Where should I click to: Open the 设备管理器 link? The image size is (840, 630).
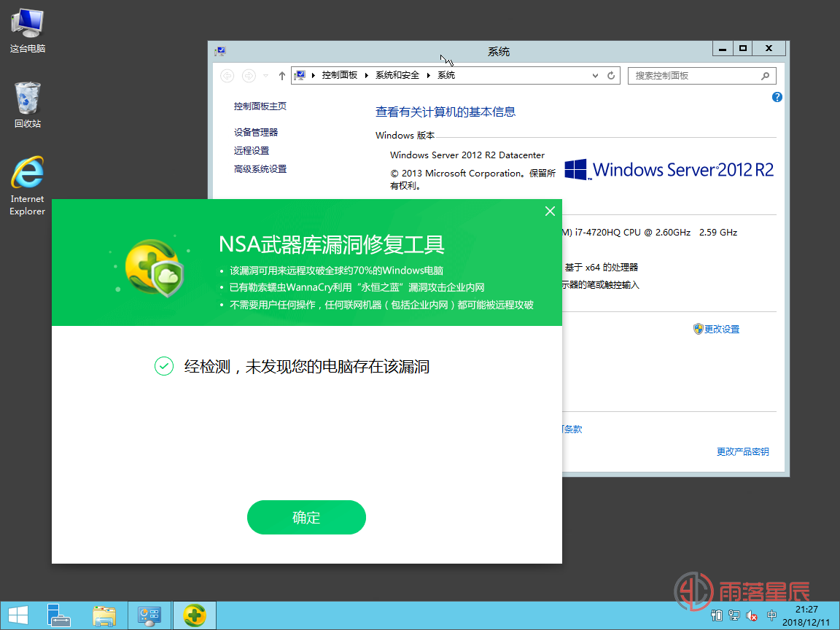pyautogui.click(x=255, y=132)
